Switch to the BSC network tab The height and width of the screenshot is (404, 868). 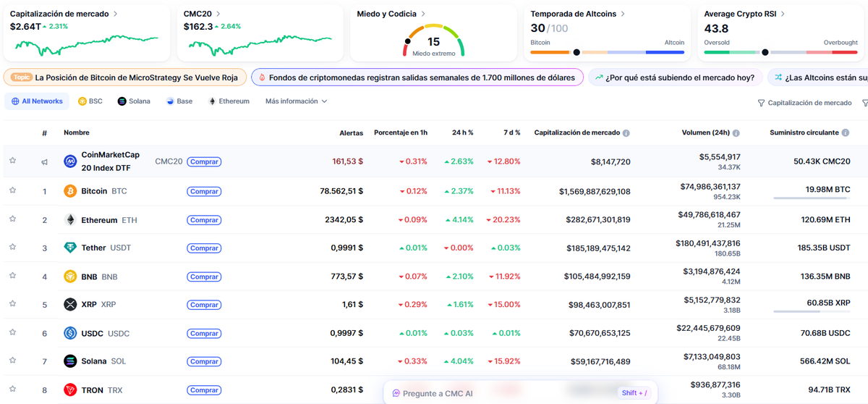click(90, 101)
